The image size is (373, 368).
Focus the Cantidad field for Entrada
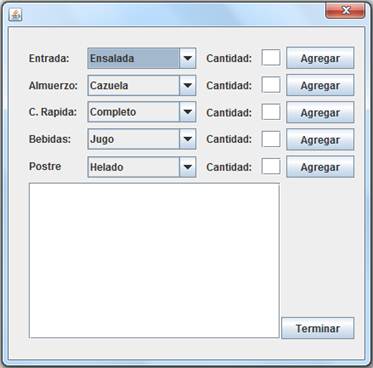271,58
